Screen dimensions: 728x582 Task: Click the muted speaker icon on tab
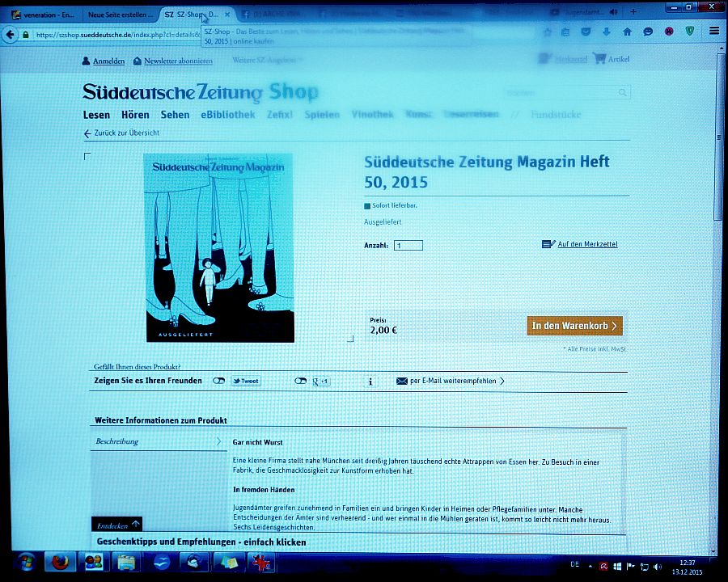click(614, 12)
